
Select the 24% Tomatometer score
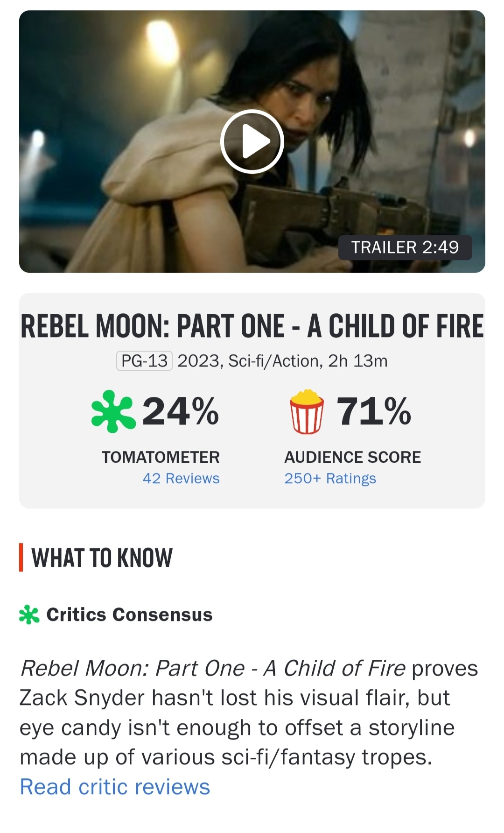click(181, 411)
